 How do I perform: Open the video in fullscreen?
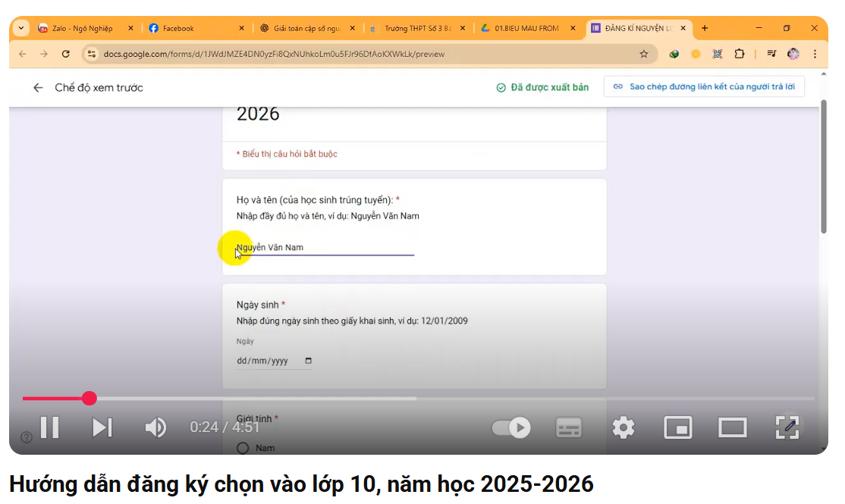(x=787, y=427)
